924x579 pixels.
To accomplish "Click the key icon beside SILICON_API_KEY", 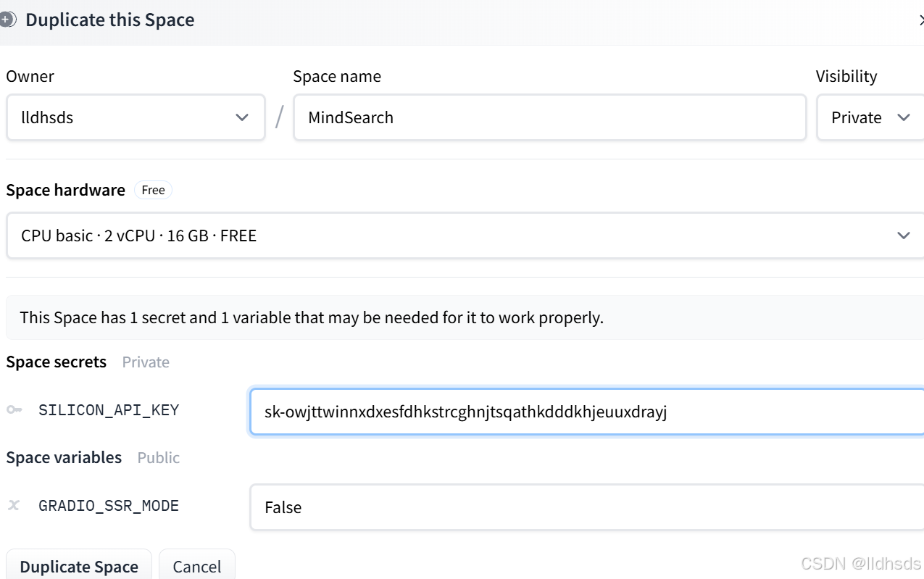I will [14, 410].
